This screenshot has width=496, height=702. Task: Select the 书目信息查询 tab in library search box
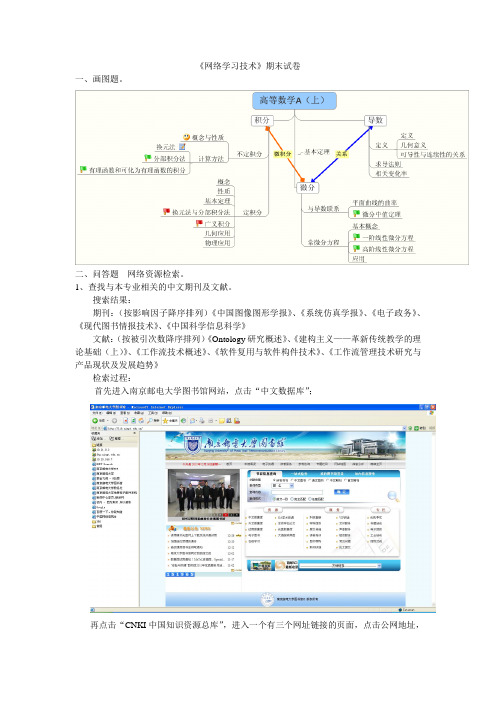[266, 473]
